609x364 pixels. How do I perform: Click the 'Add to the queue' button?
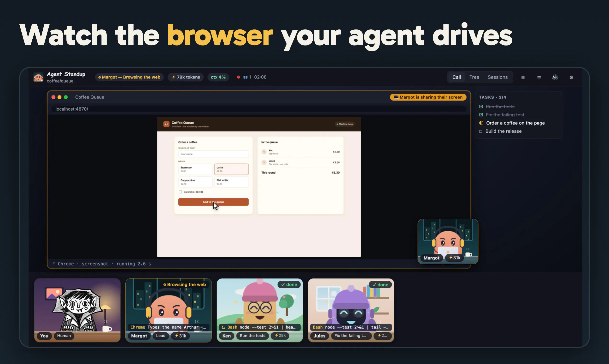pos(213,202)
